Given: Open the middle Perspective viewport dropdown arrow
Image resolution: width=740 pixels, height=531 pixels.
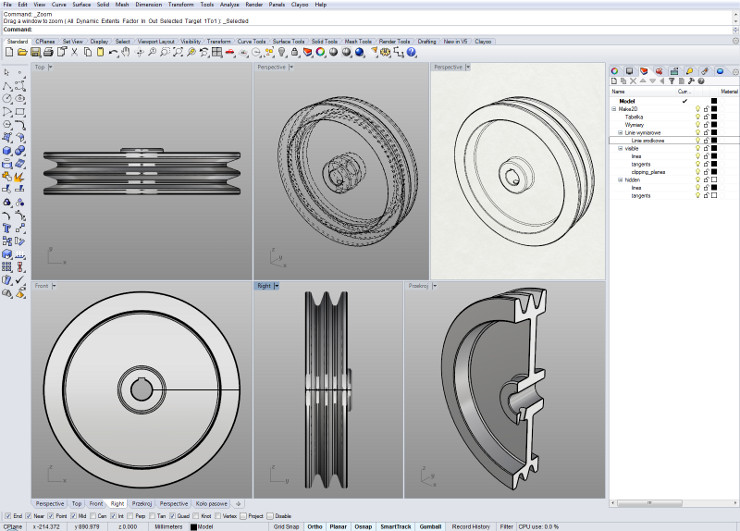Looking at the screenshot, I should point(291,67).
